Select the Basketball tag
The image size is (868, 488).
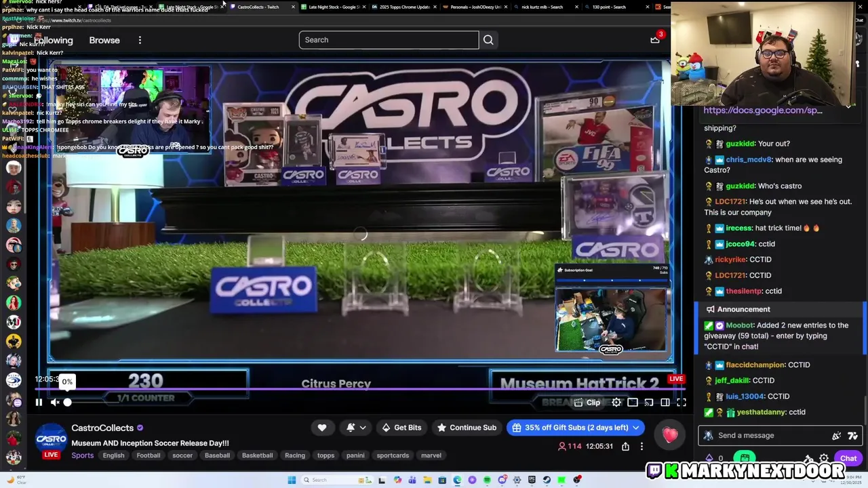click(257, 455)
